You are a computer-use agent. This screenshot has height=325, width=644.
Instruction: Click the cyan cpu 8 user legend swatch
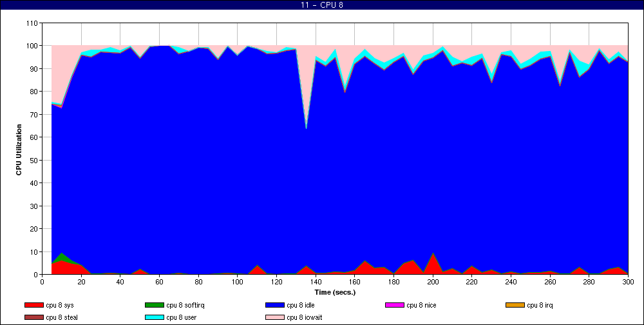pyautogui.click(x=154, y=318)
